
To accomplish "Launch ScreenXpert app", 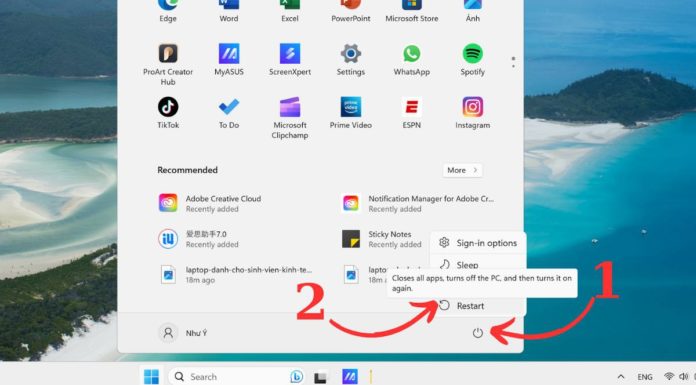I will tap(290, 60).
